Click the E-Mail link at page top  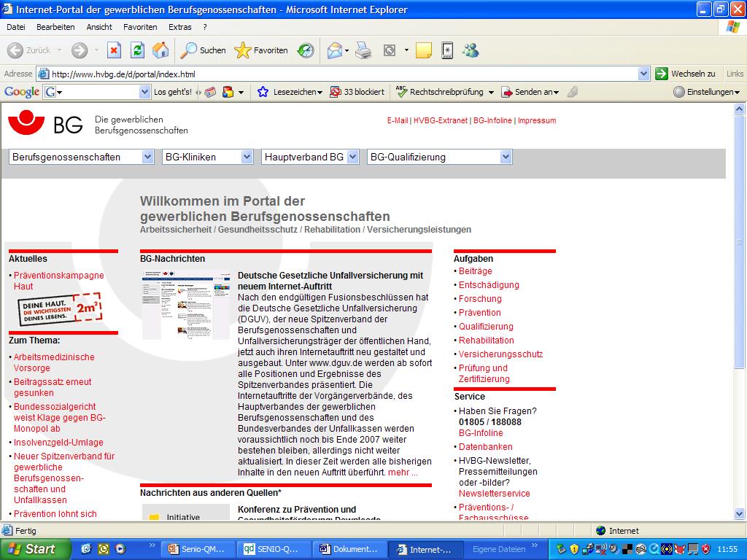coord(398,120)
